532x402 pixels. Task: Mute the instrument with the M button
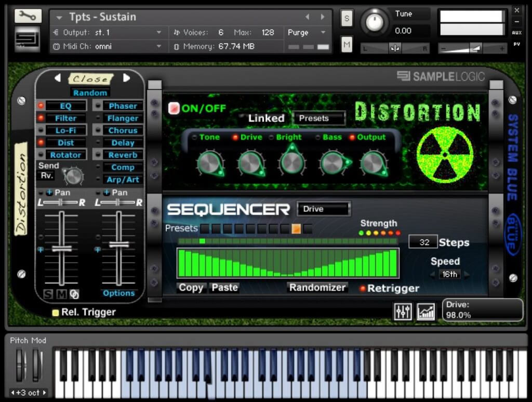pos(347,44)
